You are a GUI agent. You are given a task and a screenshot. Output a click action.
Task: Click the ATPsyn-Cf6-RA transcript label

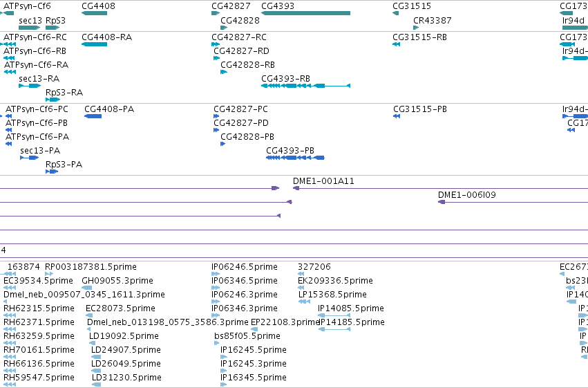36,65
